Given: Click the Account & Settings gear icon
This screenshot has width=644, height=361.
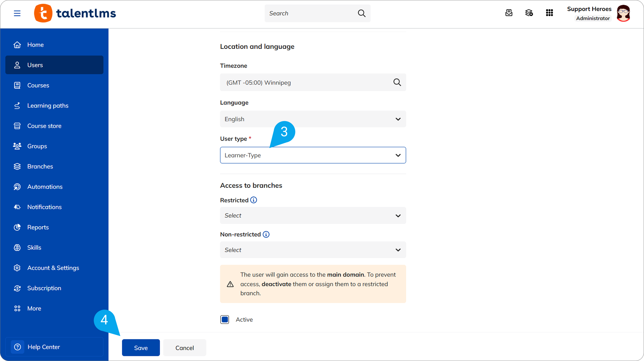Looking at the screenshot, I should click(17, 268).
